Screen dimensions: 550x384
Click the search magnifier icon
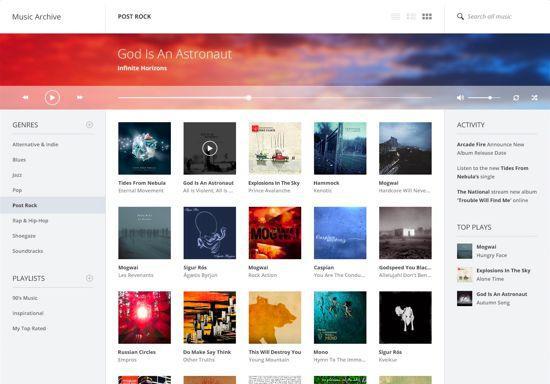pos(460,16)
